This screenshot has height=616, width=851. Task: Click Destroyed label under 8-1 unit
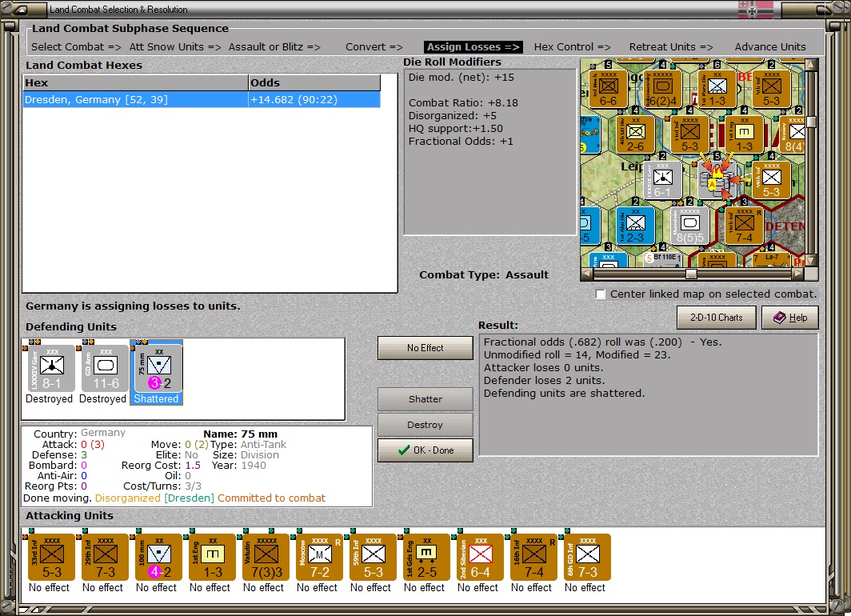49,399
